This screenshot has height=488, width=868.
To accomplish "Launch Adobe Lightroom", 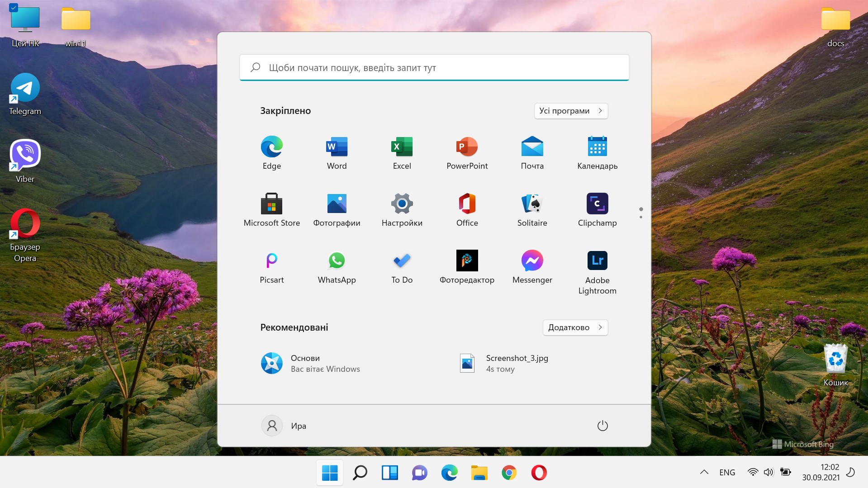I will tap(598, 272).
